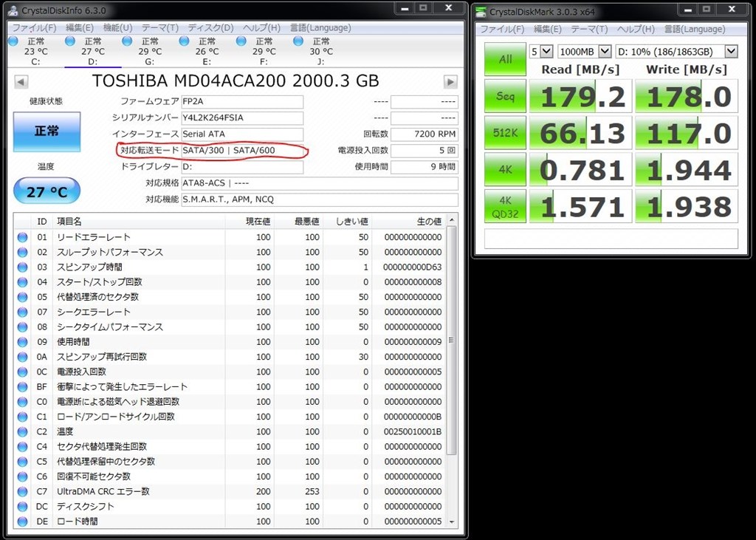The width and height of the screenshot is (756, 540).
Task: Click Seq read result 179.2
Action: coord(580,96)
